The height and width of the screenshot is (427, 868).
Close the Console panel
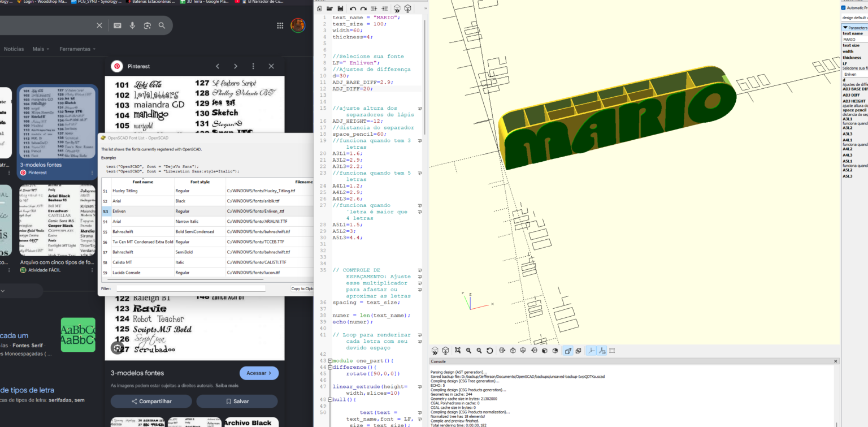[x=836, y=361]
